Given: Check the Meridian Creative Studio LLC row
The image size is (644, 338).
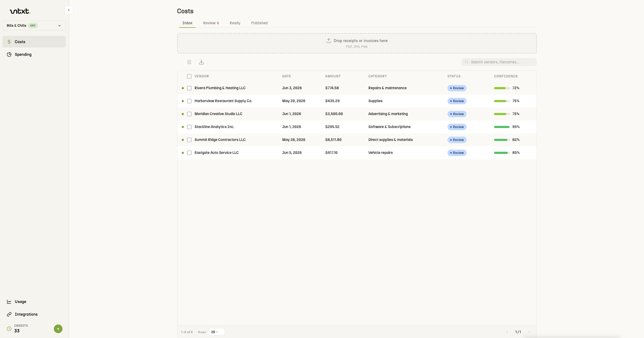Looking at the screenshot, I should tap(189, 114).
